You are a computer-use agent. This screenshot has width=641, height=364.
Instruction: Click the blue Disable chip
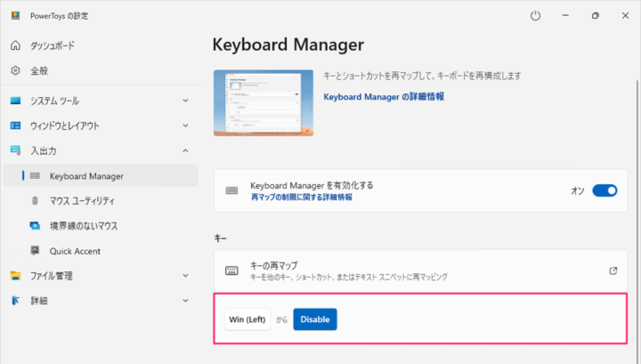pos(315,320)
